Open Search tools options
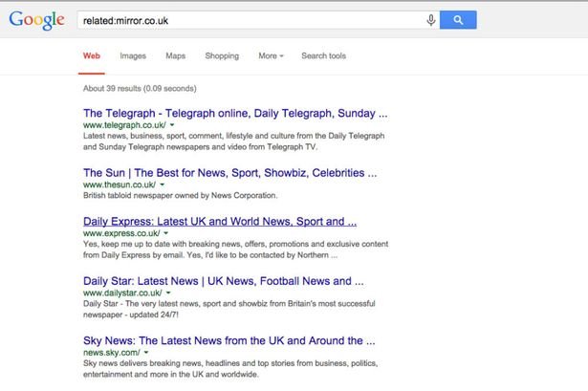The height and width of the screenshot is (391, 588). point(323,56)
